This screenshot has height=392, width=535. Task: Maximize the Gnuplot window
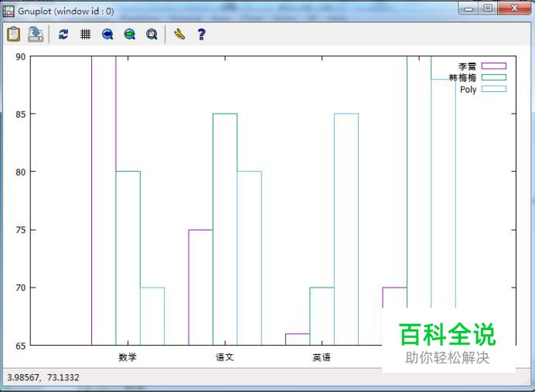click(x=488, y=9)
